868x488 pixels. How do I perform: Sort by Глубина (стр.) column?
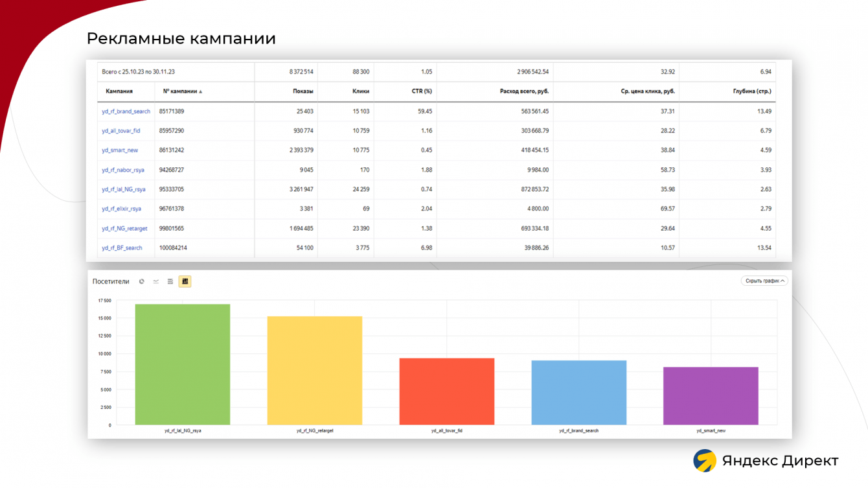tap(752, 91)
